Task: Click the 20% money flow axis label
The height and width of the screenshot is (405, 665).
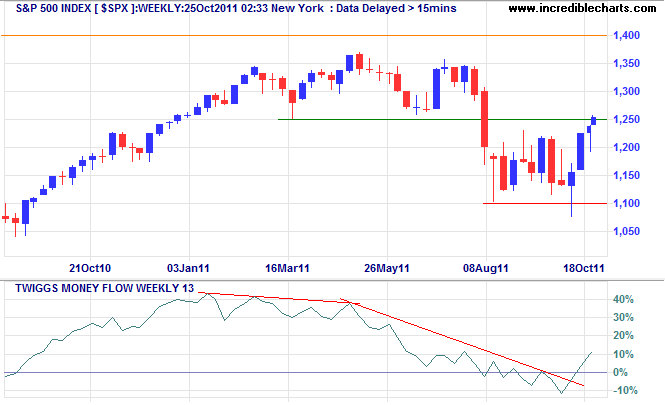Action: click(x=623, y=336)
